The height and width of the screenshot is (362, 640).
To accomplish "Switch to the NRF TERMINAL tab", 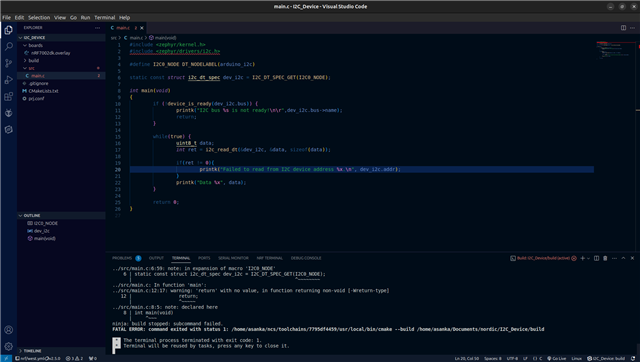I will [269, 258].
